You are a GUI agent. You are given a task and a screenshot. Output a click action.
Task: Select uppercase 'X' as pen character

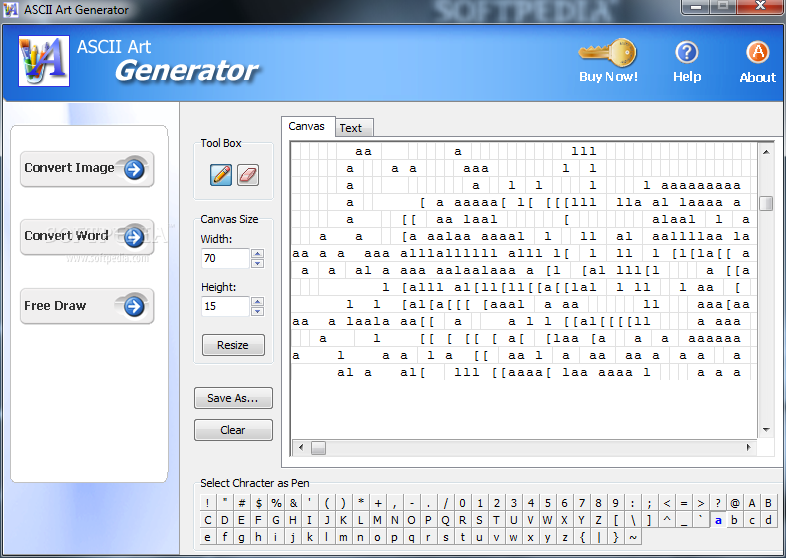565,520
